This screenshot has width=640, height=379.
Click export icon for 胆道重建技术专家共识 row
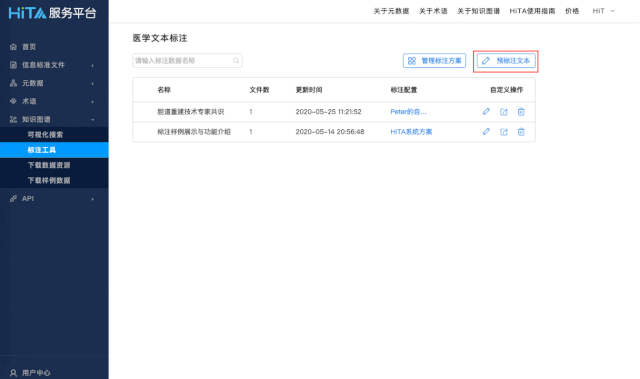pyautogui.click(x=504, y=112)
